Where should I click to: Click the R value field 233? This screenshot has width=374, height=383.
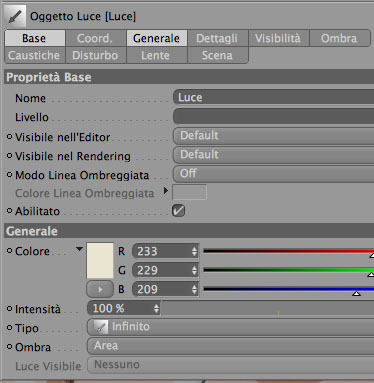[161, 251]
